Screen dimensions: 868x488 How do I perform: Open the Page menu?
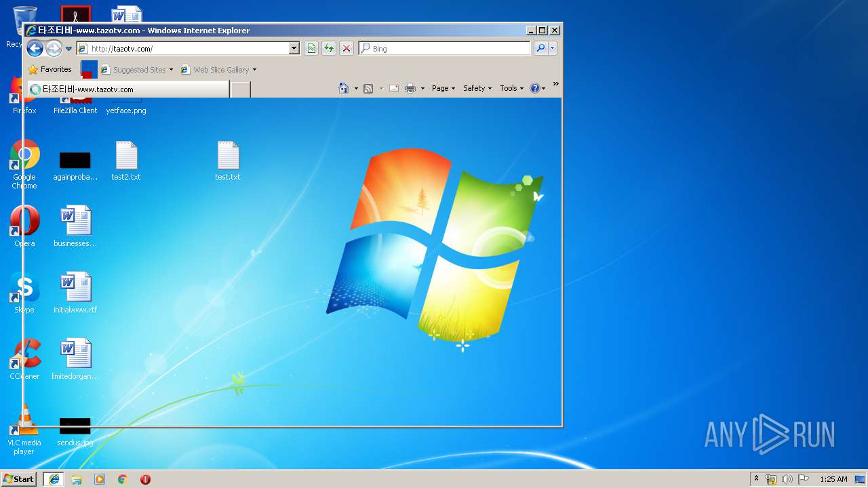point(443,88)
